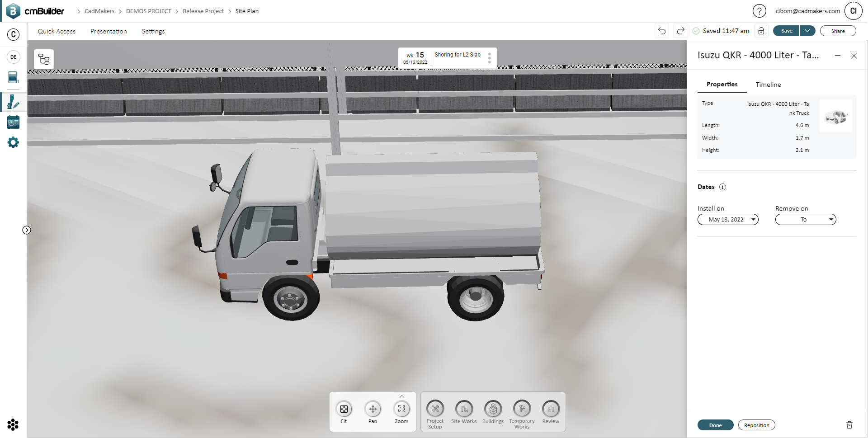The image size is (868, 438).
Task: Click the Saved 11:47 am status text
Action: (726, 31)
